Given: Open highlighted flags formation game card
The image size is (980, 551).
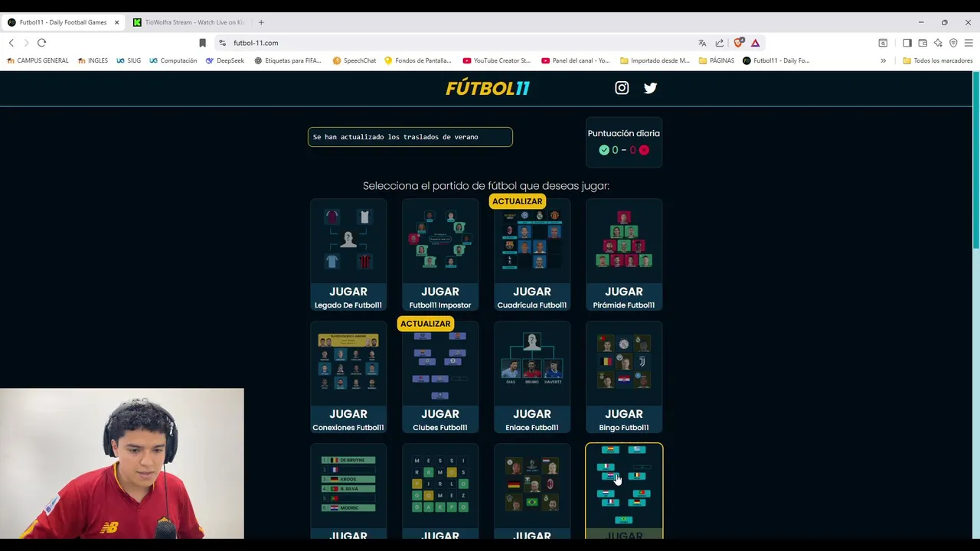Looking at the screenshot, I should point(624,491).
